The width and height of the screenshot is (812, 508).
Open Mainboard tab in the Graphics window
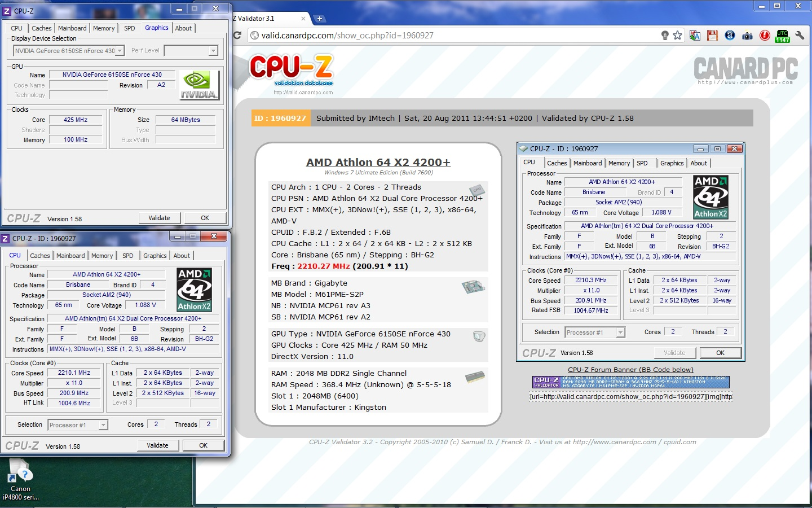pos(72,28)
